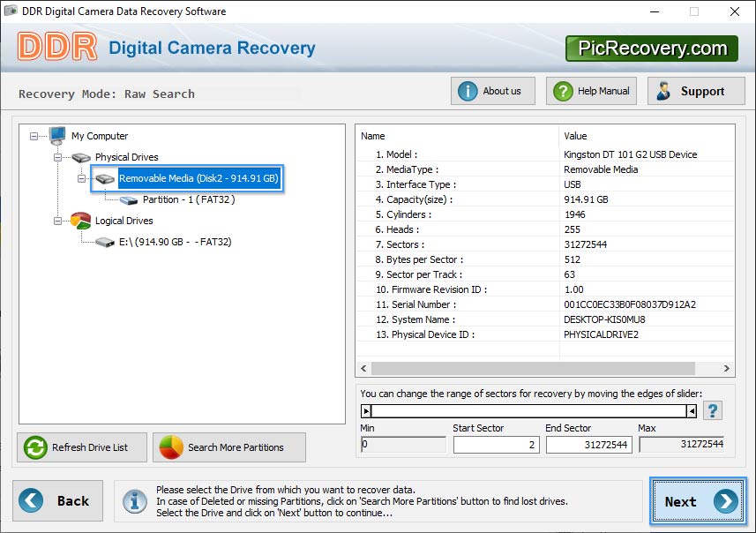This screenshot has width=756, height=533.
Task: Select the Capacity(size) row
Action: (x=545, y=199)
